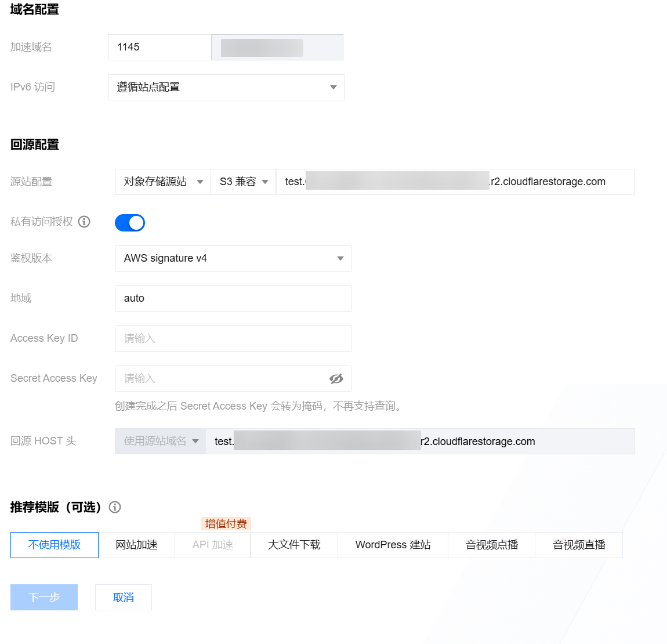This screenshot has width=667, height=644.
Task: Select the 不使用模版 template option
Action: coord(55,545)
